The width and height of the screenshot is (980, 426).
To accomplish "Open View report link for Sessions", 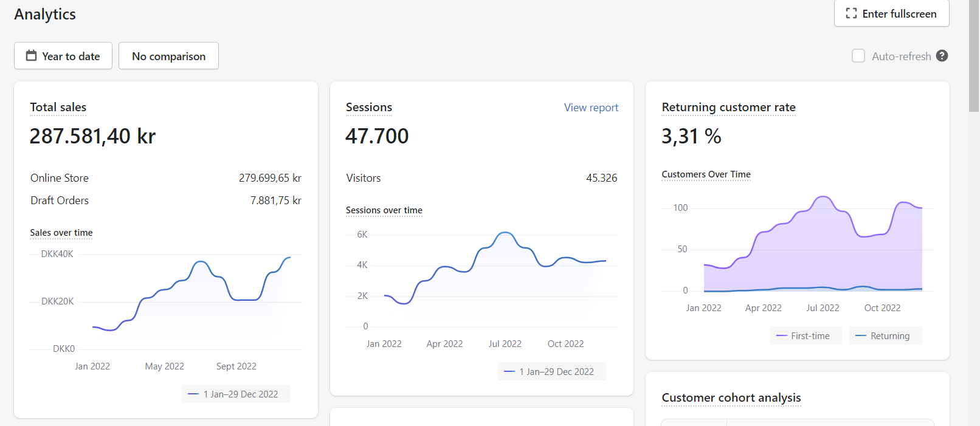I will coord(590,108).
